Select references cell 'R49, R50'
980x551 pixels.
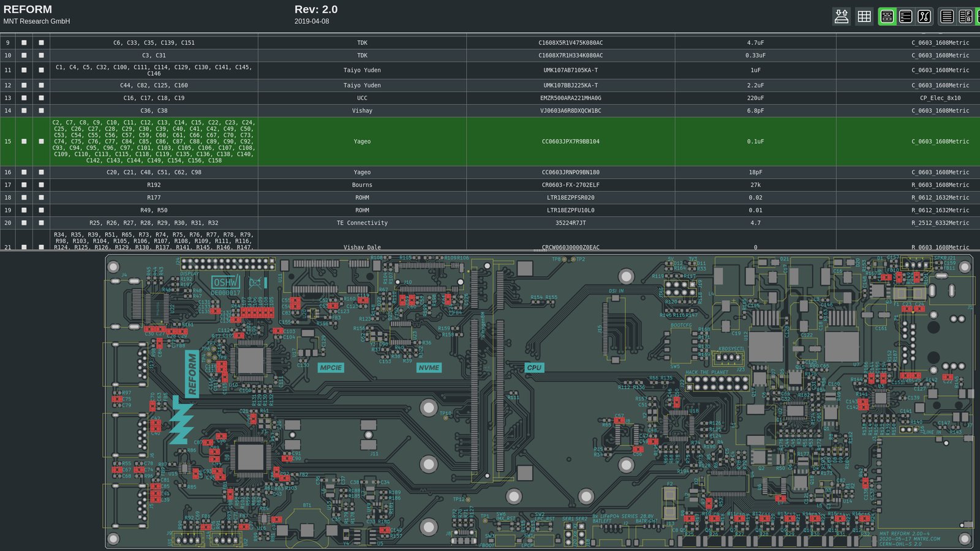(x=154, y=210)
